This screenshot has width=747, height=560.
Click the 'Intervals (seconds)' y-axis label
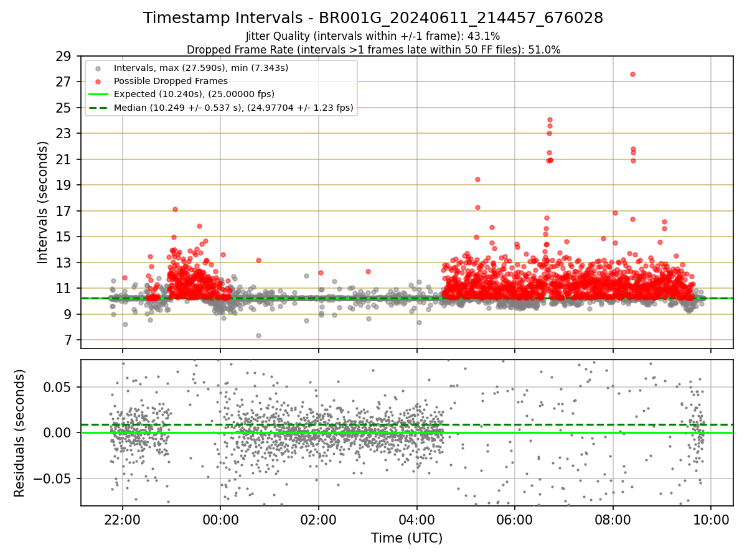(x=42, y=202)
